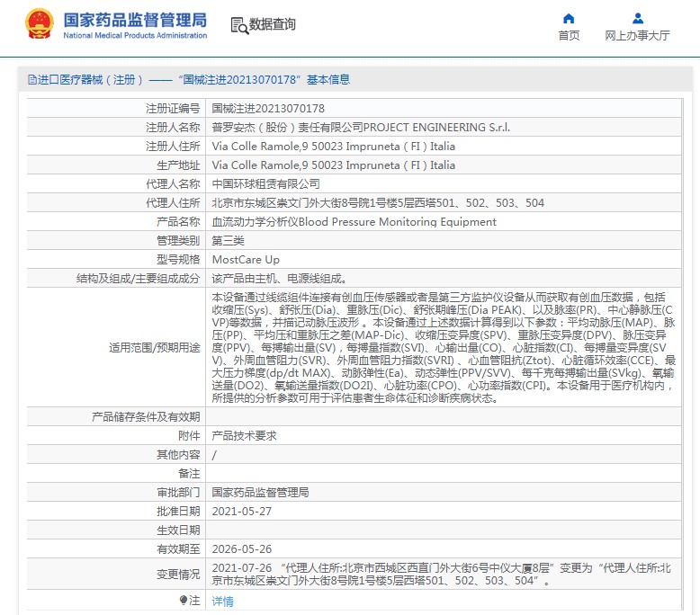Select the 2021-07-26 change record text

click(x=442, y=574)
